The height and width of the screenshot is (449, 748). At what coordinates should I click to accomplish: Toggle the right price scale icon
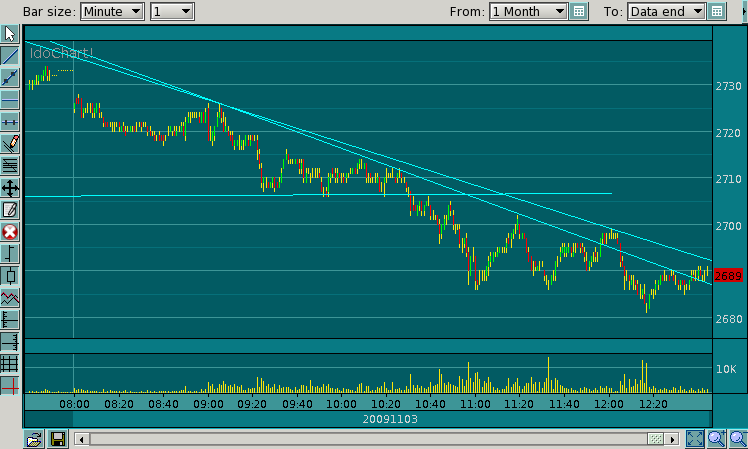10,342
